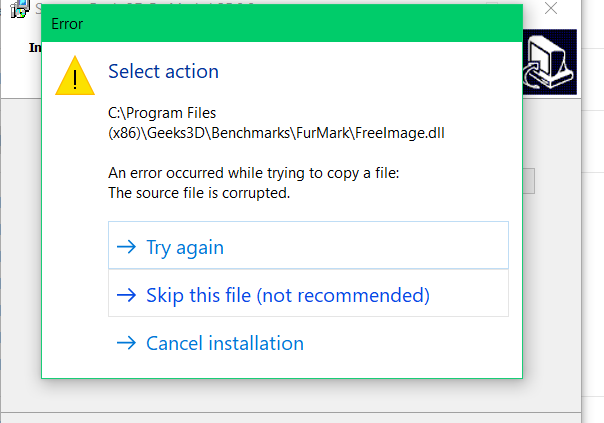The width and height of the screenshot is (604, 423).
Task: Click the arrow icon beside Cancel installation
Action: (x=126, y=343)
